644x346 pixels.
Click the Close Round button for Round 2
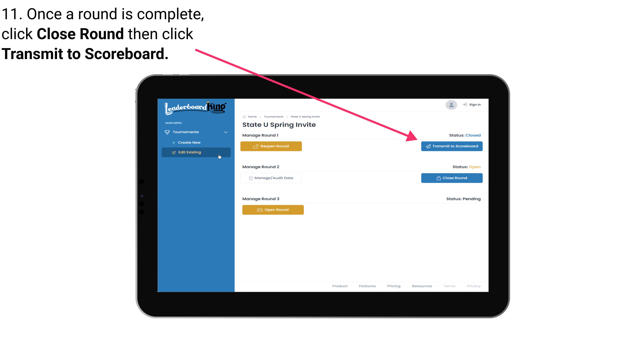tap(452, 178)
